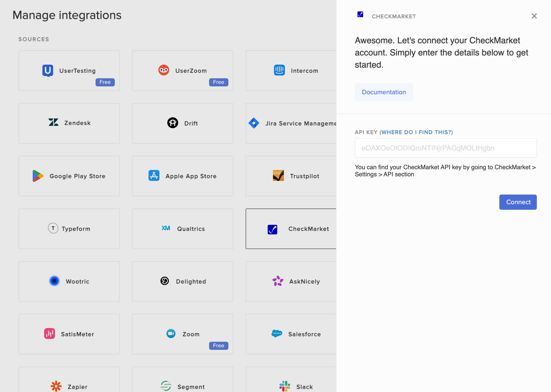Viewport: 551px width, 392px height.
Task: Click the Zoom camera icon
Action: click(171, 334)
